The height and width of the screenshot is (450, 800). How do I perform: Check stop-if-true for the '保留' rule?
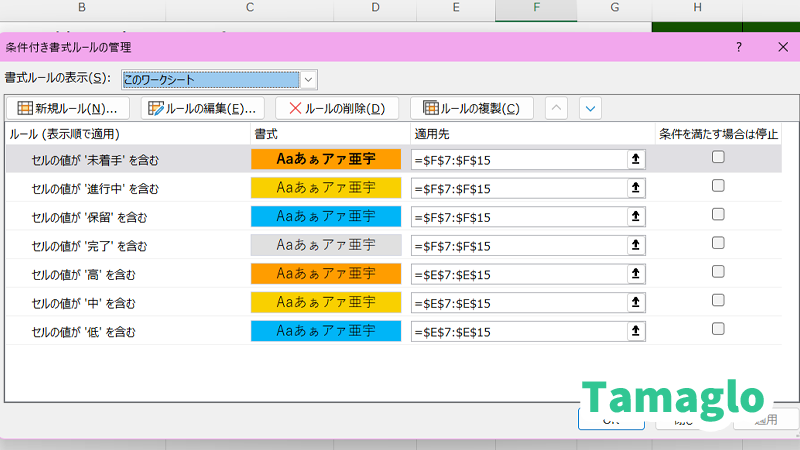coord(718,215)
